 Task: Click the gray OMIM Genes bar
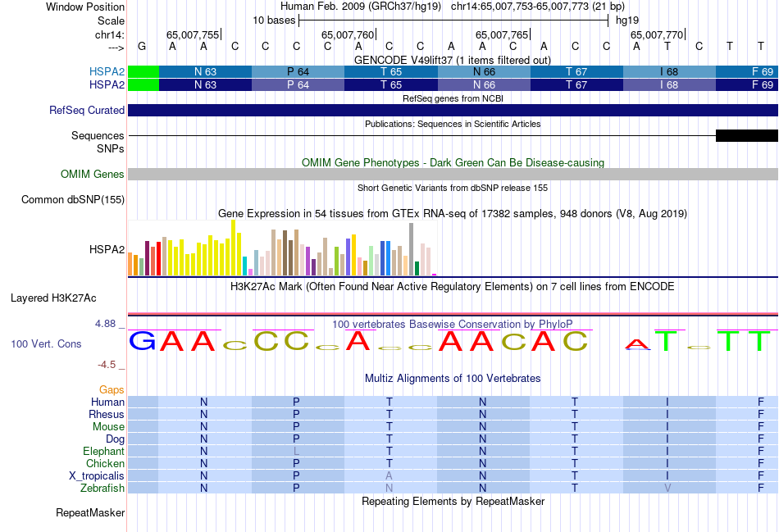[453, 174]
